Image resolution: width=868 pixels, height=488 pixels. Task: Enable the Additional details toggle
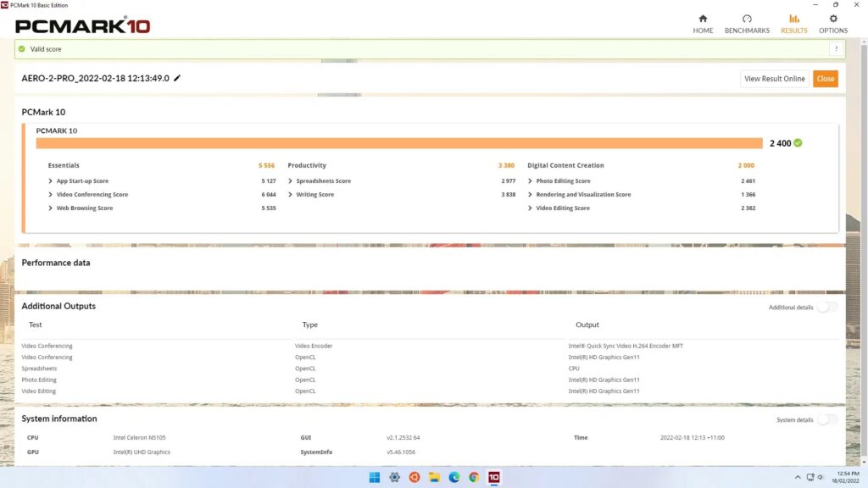[x=826, y=308]
